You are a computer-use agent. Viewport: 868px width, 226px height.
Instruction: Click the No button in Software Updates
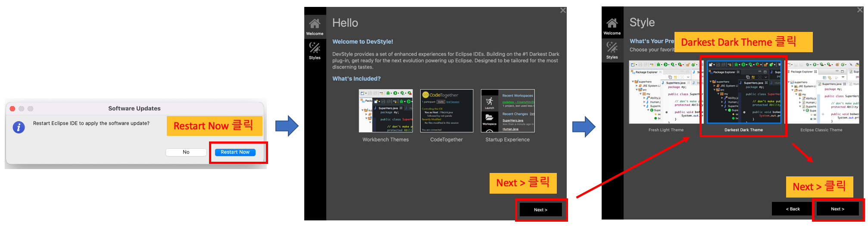186,152
